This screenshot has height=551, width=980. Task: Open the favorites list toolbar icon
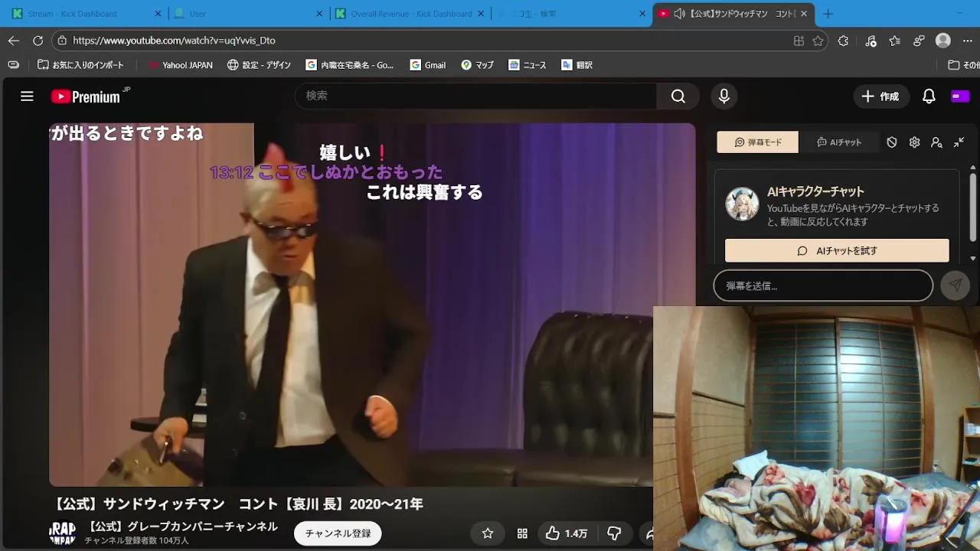point(894,41)
